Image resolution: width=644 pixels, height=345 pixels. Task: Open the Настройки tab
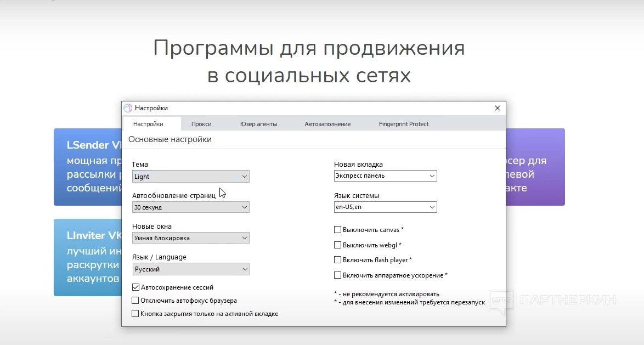pos(148,124)
